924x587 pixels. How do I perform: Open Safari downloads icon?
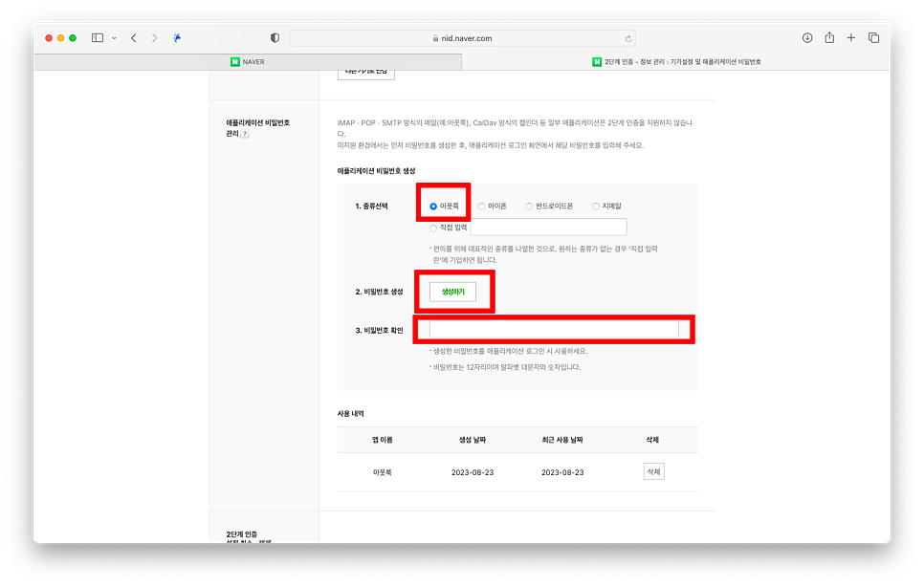tap(807, 37)
